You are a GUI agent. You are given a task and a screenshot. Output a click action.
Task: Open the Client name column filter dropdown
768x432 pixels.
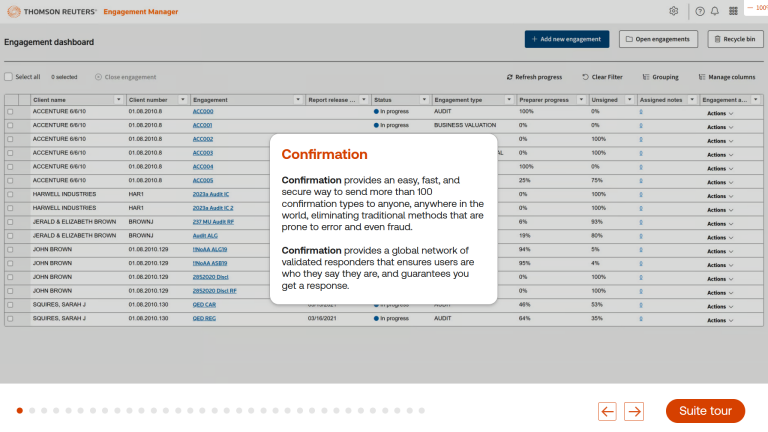pyautogui.click(x=117, y=100)
